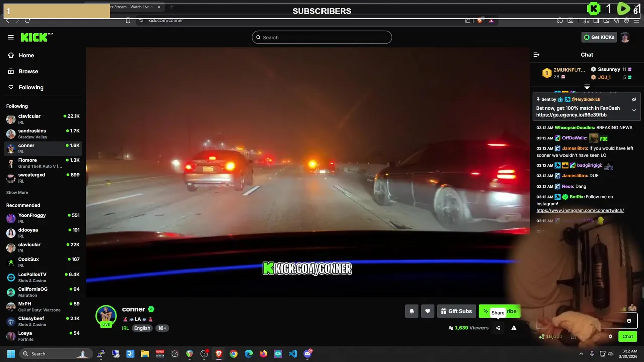Image resolution: width=644 pixels, height=362 pixels.
Task: Open Google Chrome from taskbar
Action: pos(233,354)
